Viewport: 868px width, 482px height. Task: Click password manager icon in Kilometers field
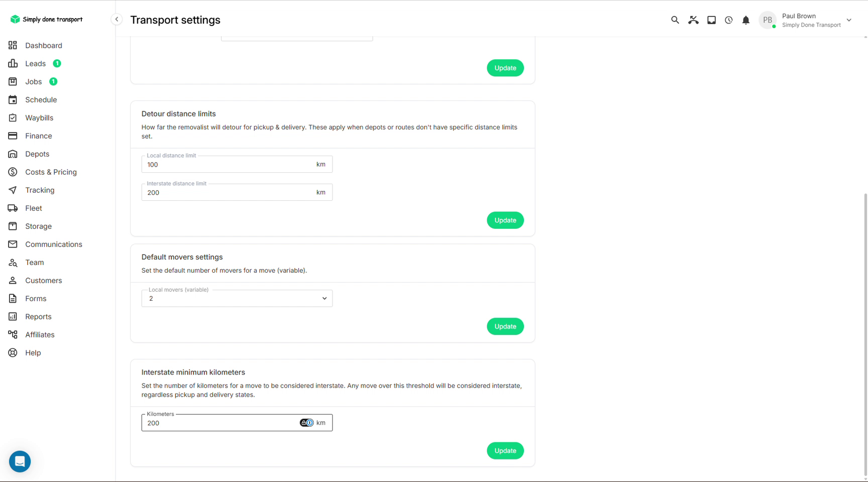pyautogui.click(x=307, y=423)
